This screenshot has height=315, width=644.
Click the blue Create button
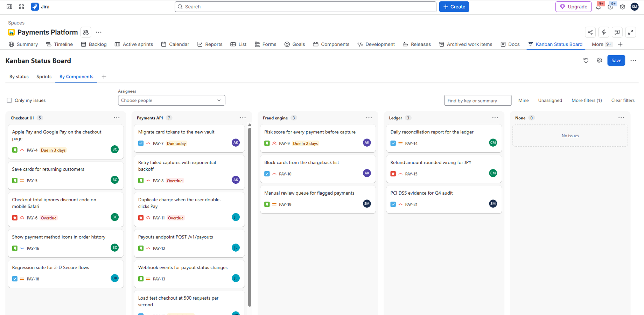click(x=454, y=7)
